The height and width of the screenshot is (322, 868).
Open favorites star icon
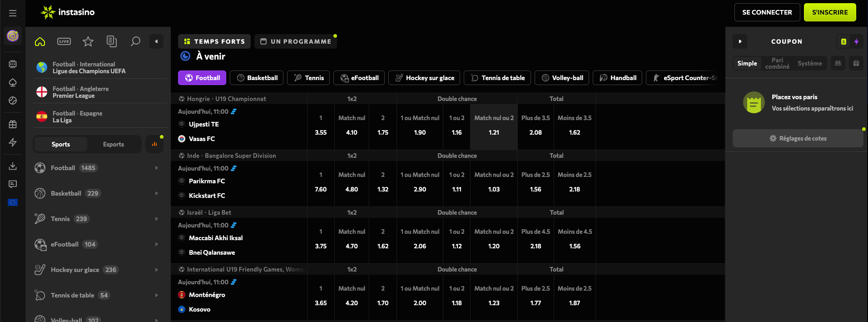tap(88, 41)
